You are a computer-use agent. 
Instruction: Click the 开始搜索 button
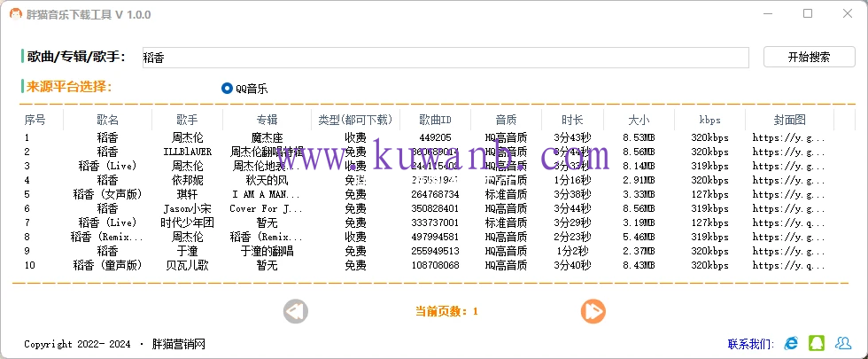[810, 57]
